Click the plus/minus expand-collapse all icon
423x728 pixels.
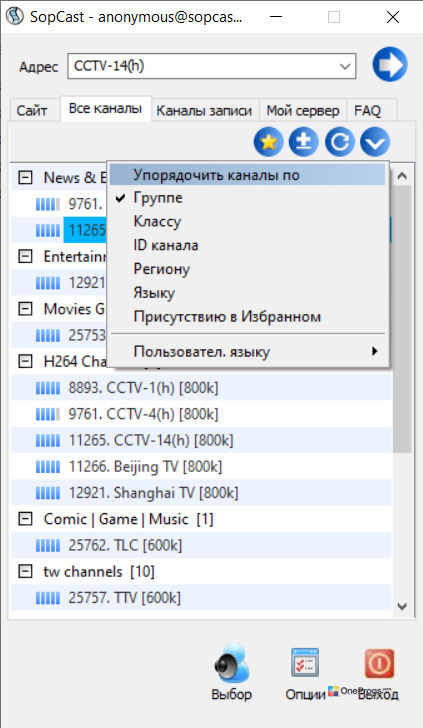click(x=304, y=142)
